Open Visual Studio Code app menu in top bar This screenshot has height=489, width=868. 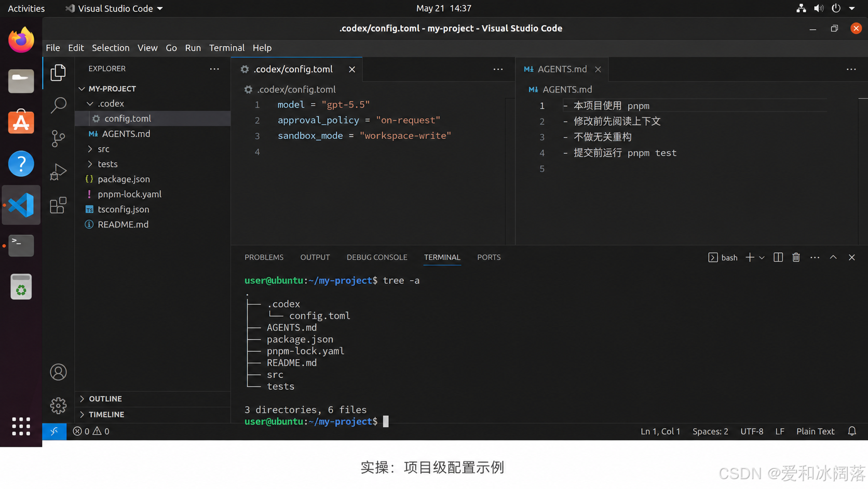click(x=114, y=8)
